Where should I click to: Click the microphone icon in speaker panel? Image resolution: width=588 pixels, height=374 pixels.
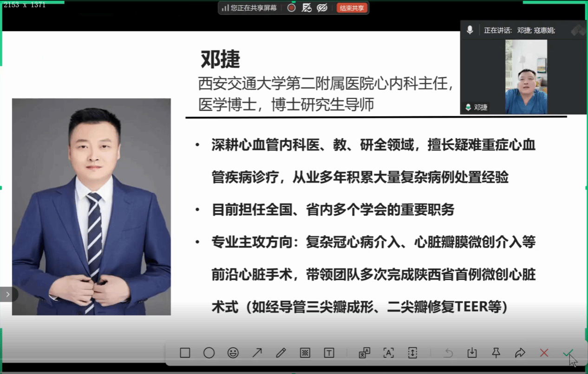click(470, 30)
